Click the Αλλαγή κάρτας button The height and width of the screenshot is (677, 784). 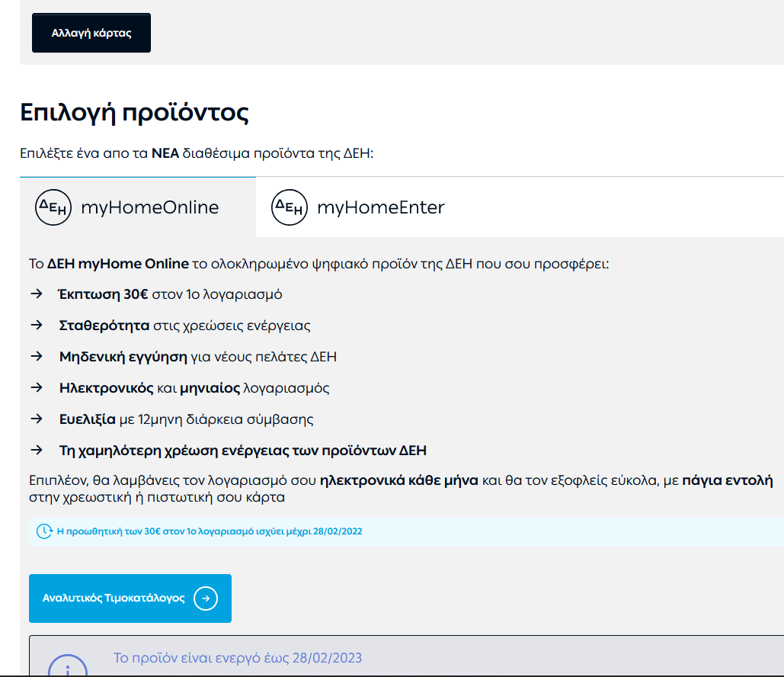(x=91, y=33)
